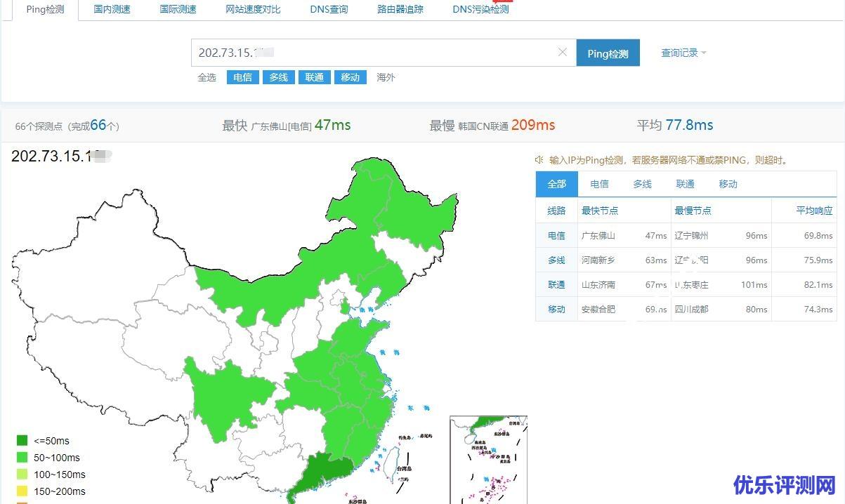This screenshot has width=845, height=504.
Task: Click the 平均响应 column header
Action: (814, 211)
